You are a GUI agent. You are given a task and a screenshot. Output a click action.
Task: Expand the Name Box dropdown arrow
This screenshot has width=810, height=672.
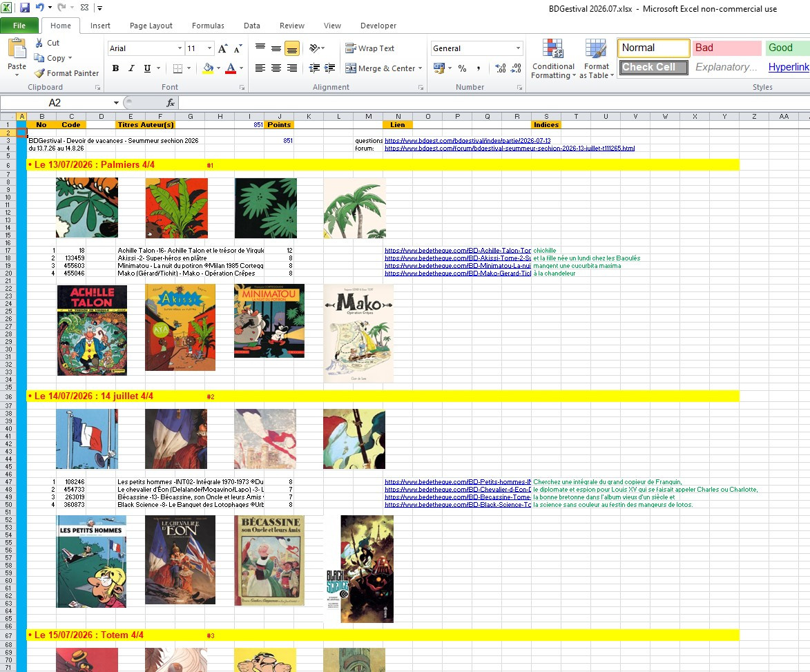[x=116, y=103]
